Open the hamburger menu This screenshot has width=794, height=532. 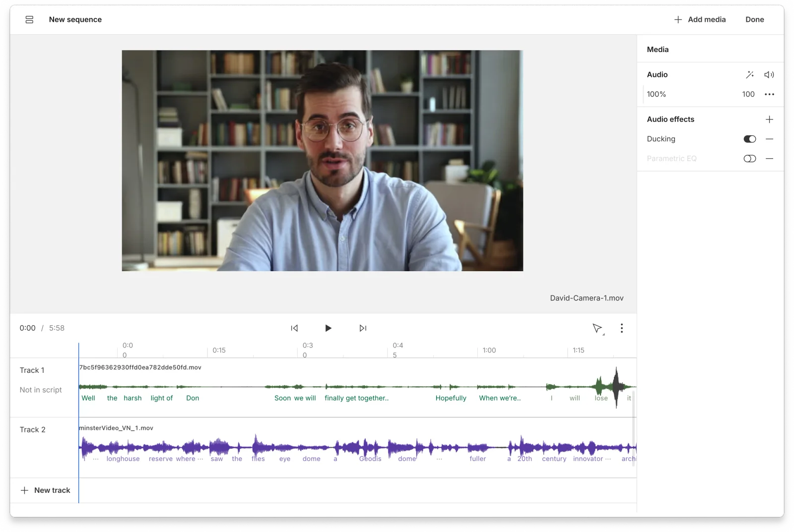[29, 19]
